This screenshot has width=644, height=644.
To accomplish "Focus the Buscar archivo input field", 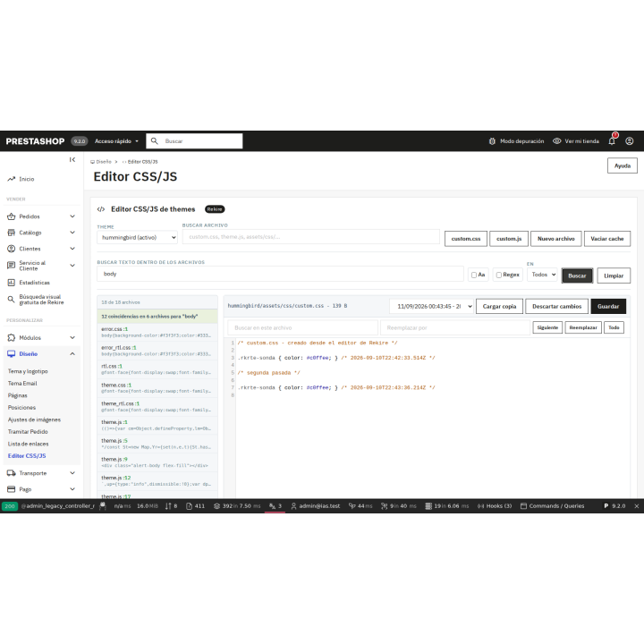I will pos(311,236).
